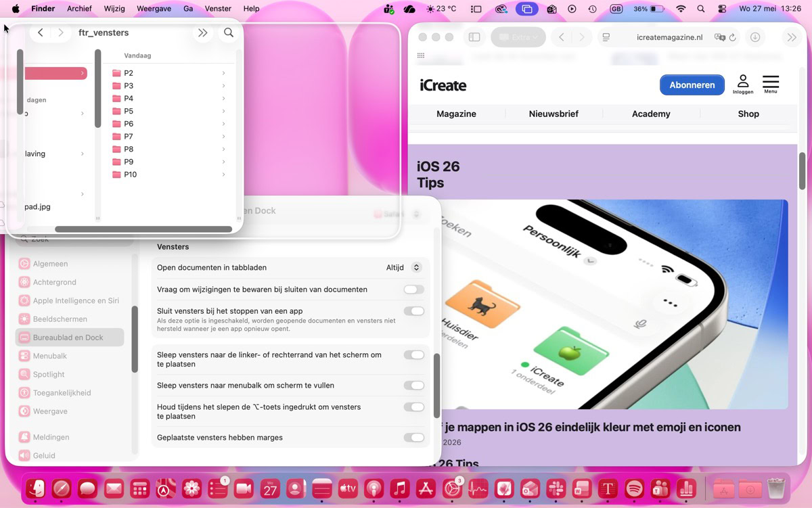812x508 pixels.
Task: Open the iCreate hamburger Menu
Action: point(771,85)
